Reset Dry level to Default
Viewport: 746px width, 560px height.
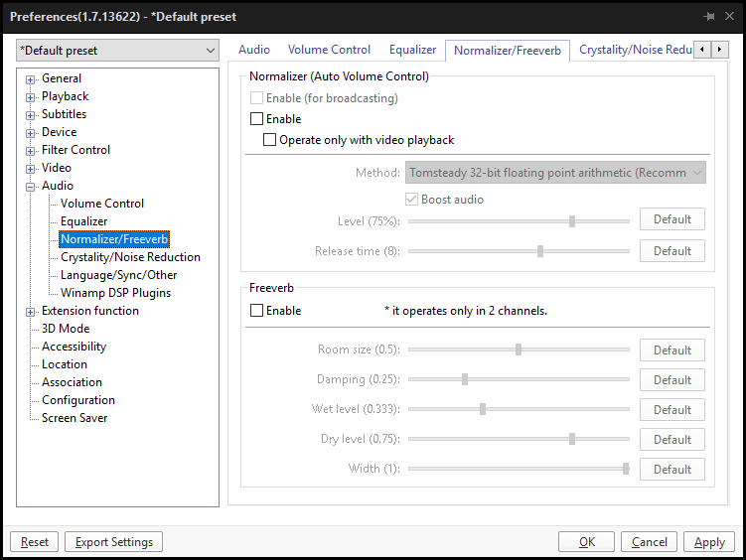[x=672, y=440]
